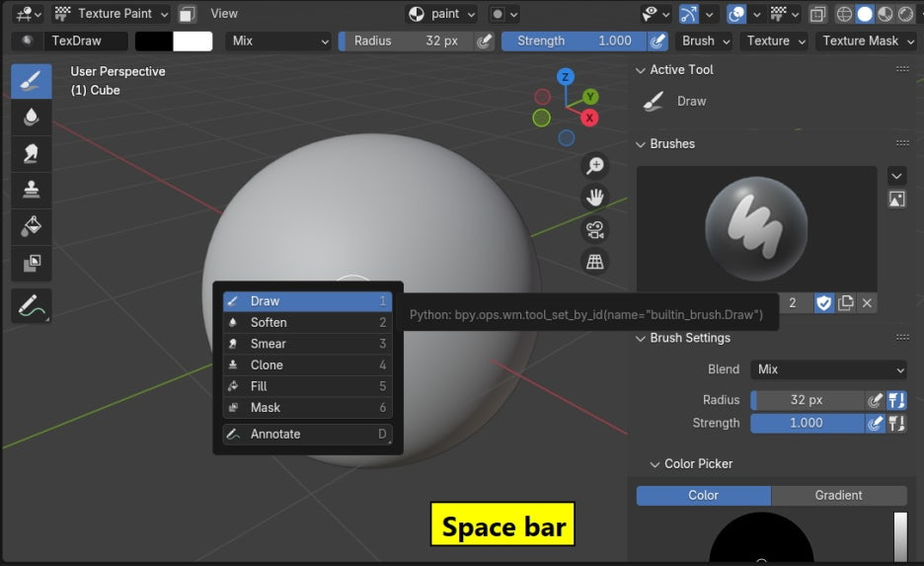Toggle strength pressure in Brush Settings
The image size is (924, 566).
(x=875, y=423)
